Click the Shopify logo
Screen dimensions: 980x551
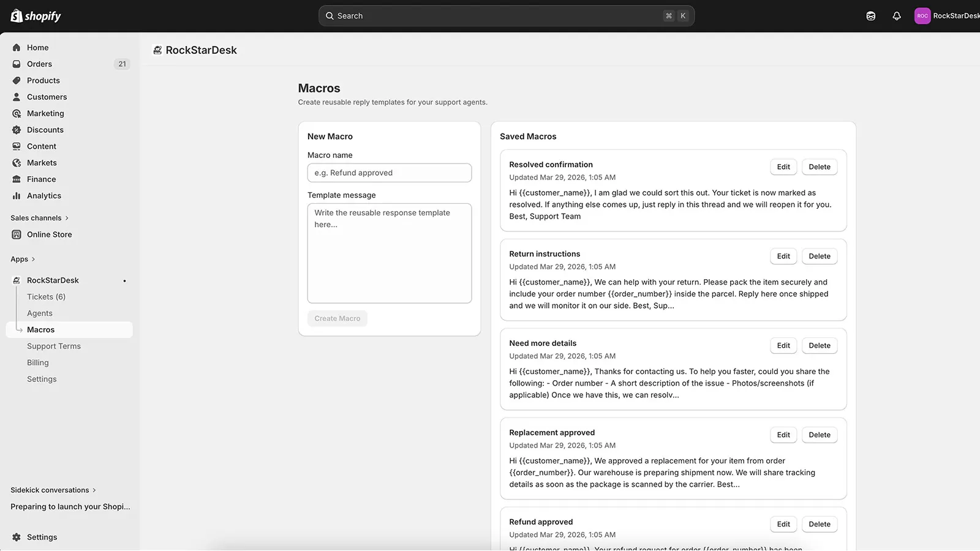click(x=36, y=16)
